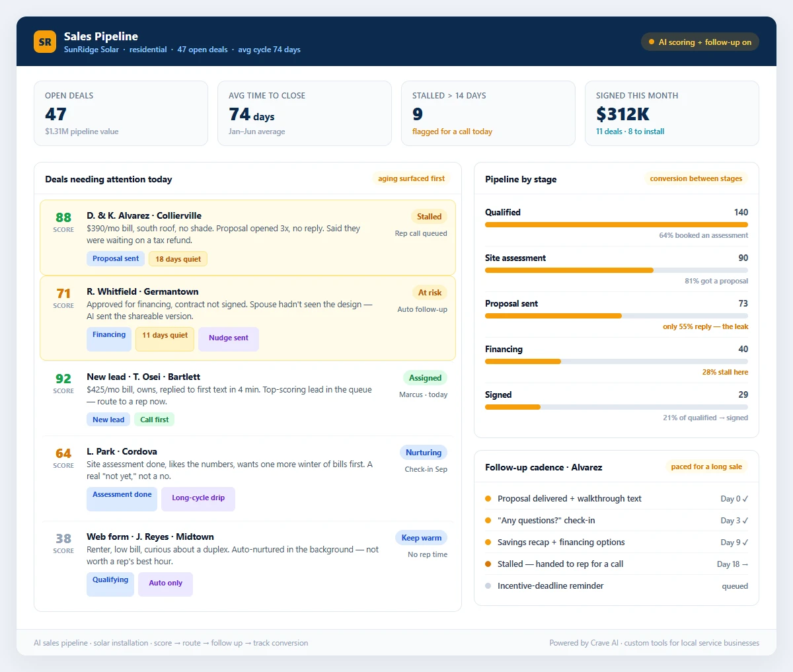This screenshot has width=793, height=672.
Task: Click the 'Check-in Sep' note
Action: tap(426, 469)
